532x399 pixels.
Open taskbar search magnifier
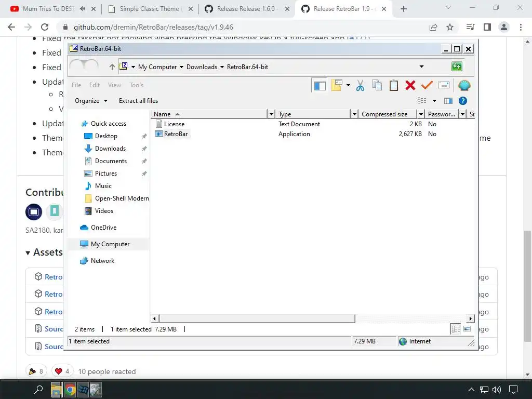pyautogui.click(x=38, y=390)
